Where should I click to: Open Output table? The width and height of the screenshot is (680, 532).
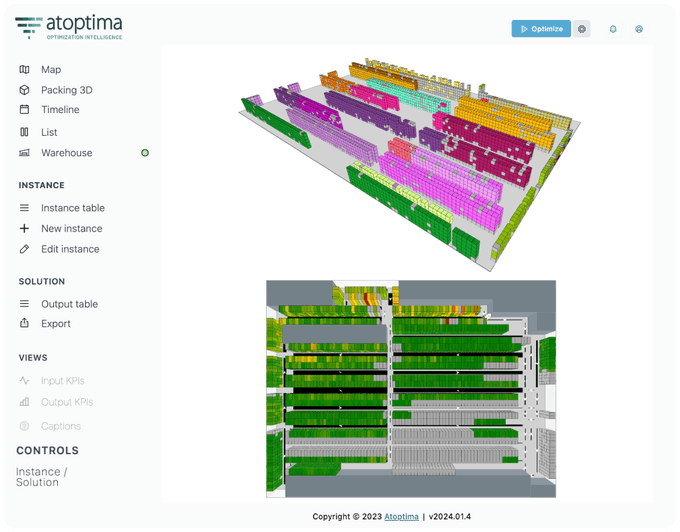pyautogui.click(x=69, y=304)
